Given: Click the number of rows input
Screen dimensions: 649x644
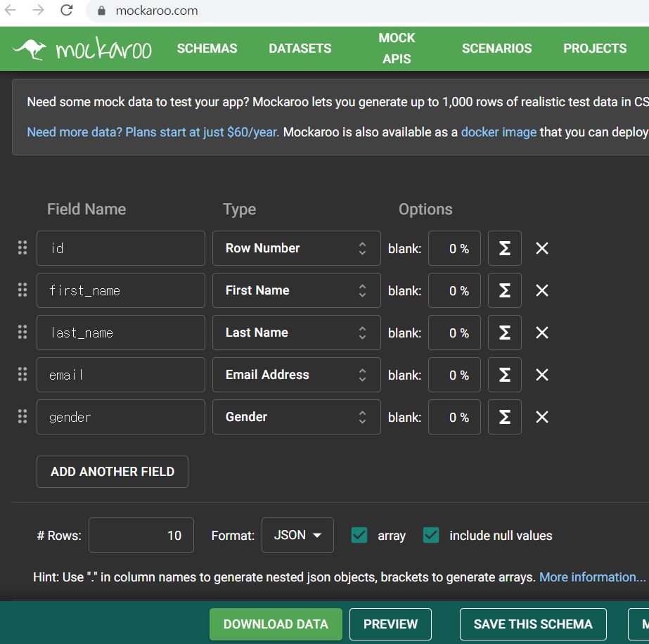Looking at the screenshot, I should point(141,535).
